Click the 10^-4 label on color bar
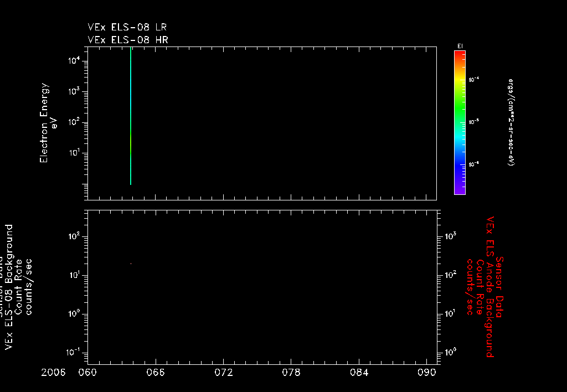Viewport: 567px width, 392px height. pyautogui.click(x=474, y=79)
